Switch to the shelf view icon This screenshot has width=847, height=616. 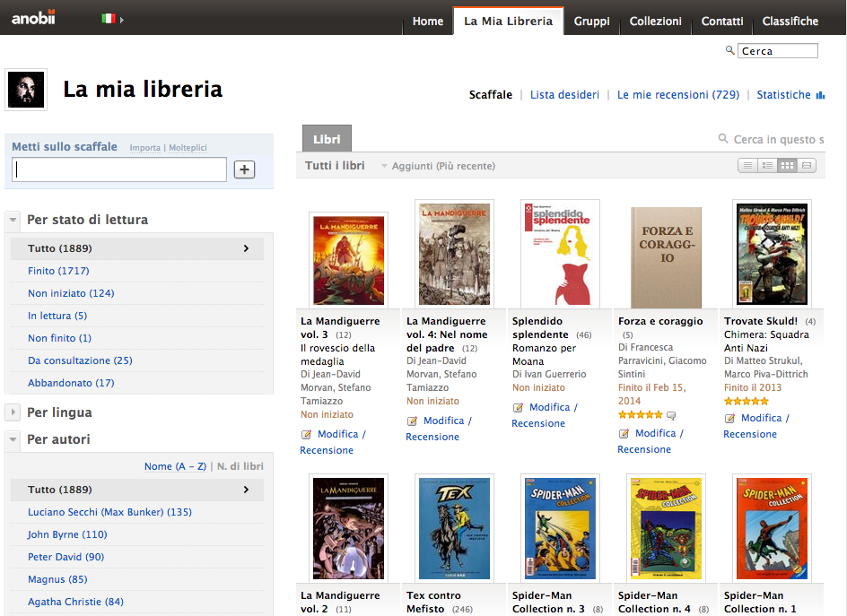pos(807,166)
